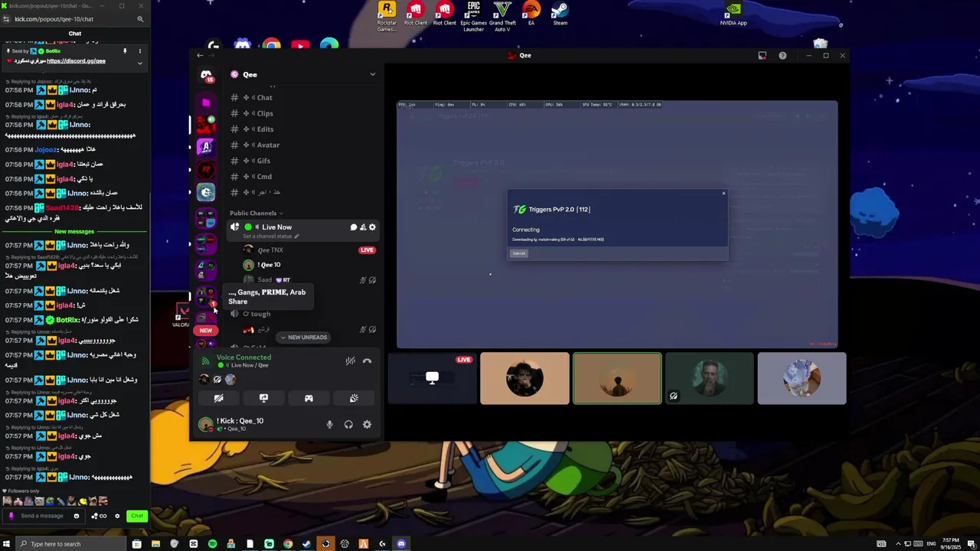Click the NEW servers pill
This screenshot has width=980, height=551.
[206, 331]
